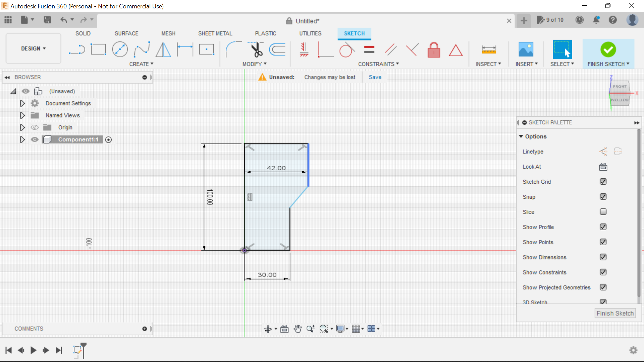This screenshot has width=644, height=362.
Task: Activate the Orbit tool in navigation bar
Action: click(x=268, y=329)
